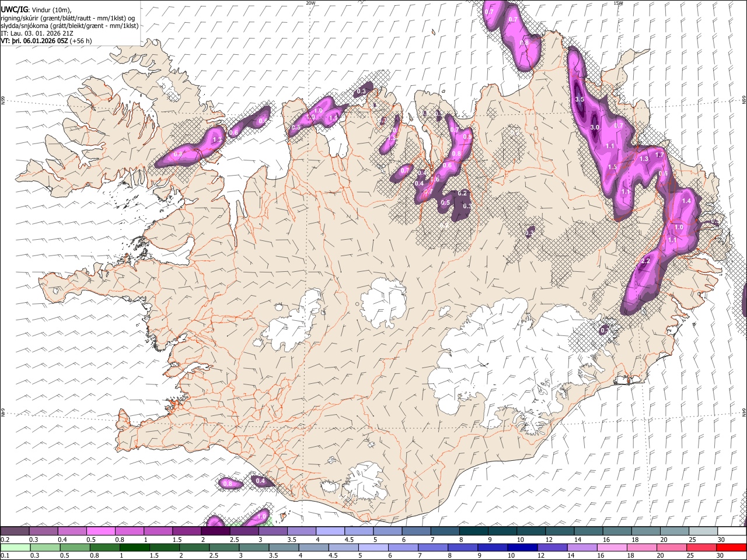This screenshot has width=747, height=560.
Task: Click the '20W' longitude label
Action: tap(311, 3)
